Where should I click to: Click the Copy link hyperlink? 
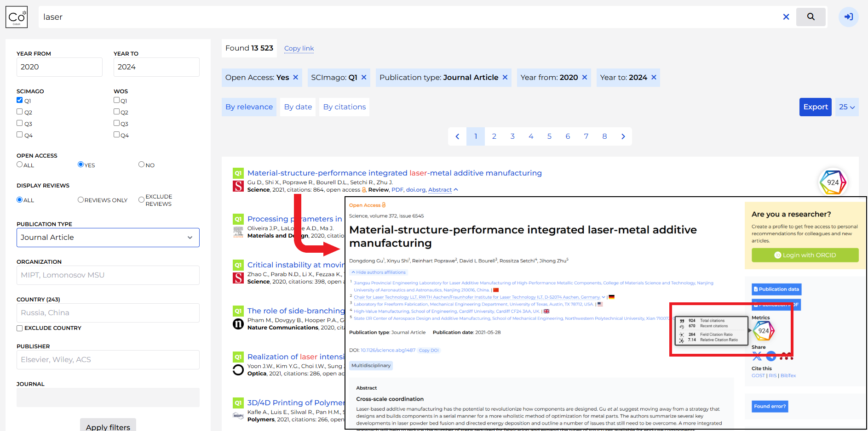coord(299,48)
